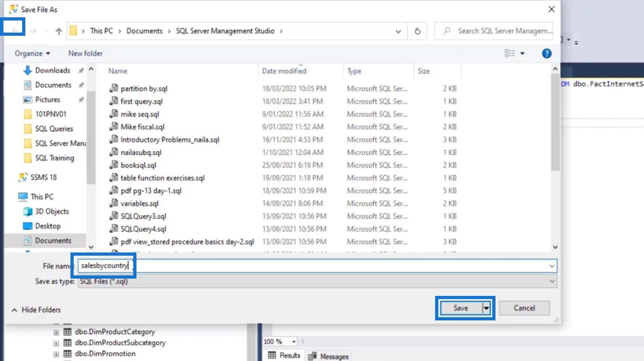Select the SQLQuery4.sql file icon

[x=114, y=229]
